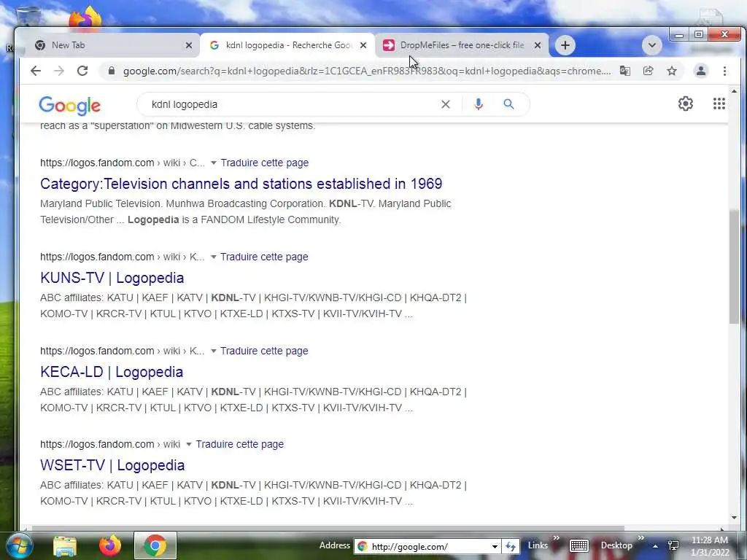Click the Links toolbar label
Screen dimensions: 747x560
click(x=538, y=545)
